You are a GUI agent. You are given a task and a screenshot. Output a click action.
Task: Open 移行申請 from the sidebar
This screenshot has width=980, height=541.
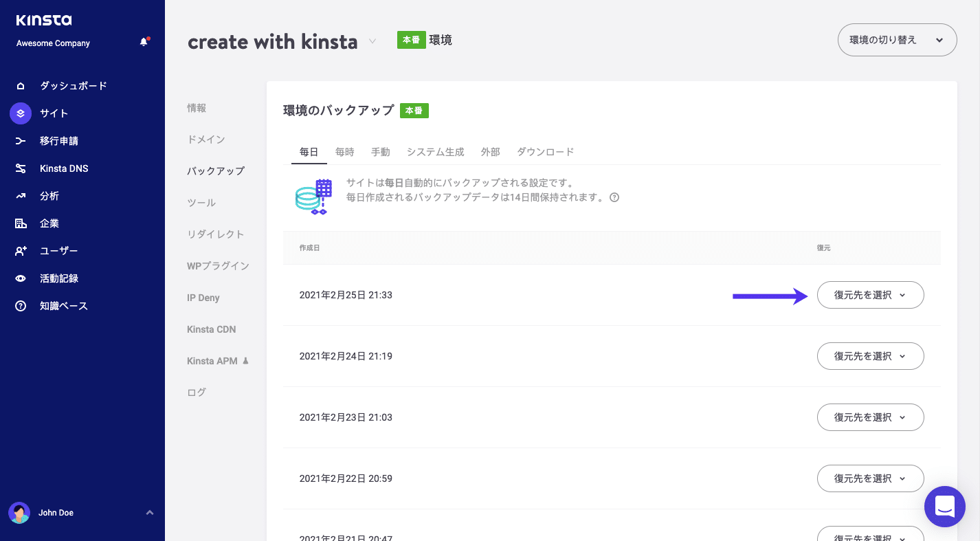(x=20, y=140)
